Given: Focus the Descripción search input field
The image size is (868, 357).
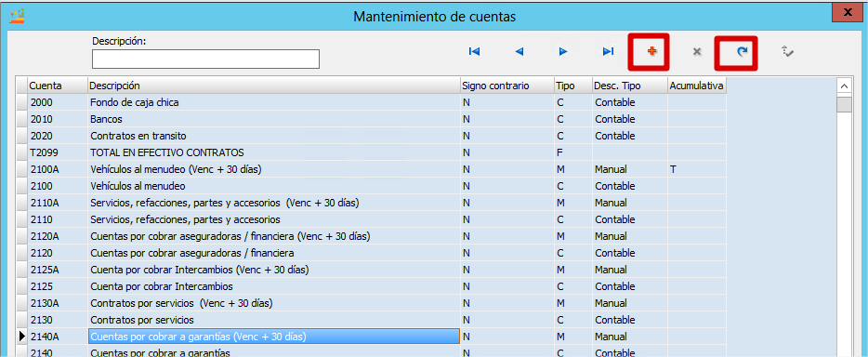Looking at the screenshot, I should (x=205, y=59).
